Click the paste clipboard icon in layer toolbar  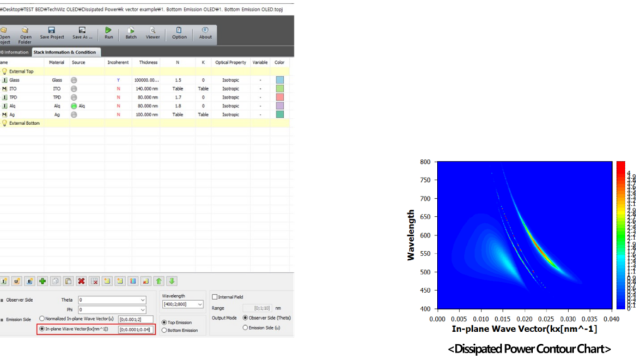click(x=68, y=281)
